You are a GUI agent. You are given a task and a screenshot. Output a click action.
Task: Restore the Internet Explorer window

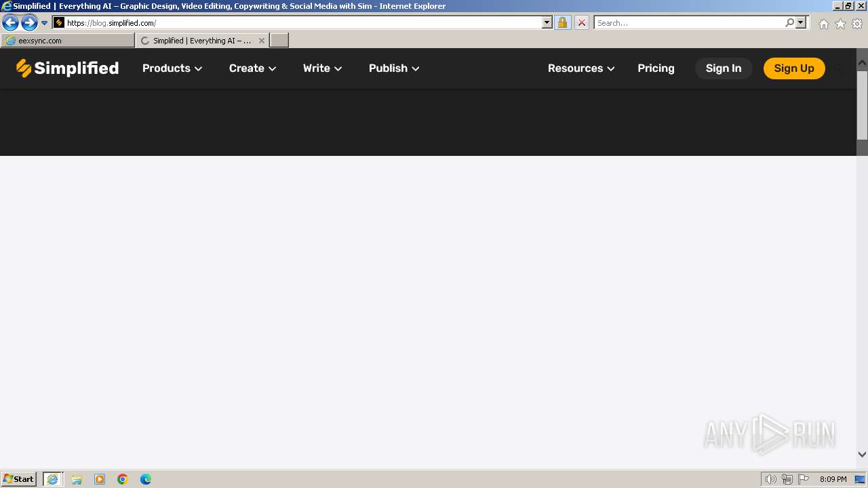pyautogui.click(x=848, y=5)
